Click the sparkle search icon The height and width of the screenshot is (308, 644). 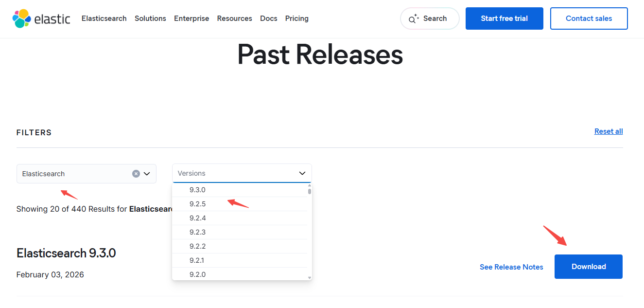pos(414,19)
